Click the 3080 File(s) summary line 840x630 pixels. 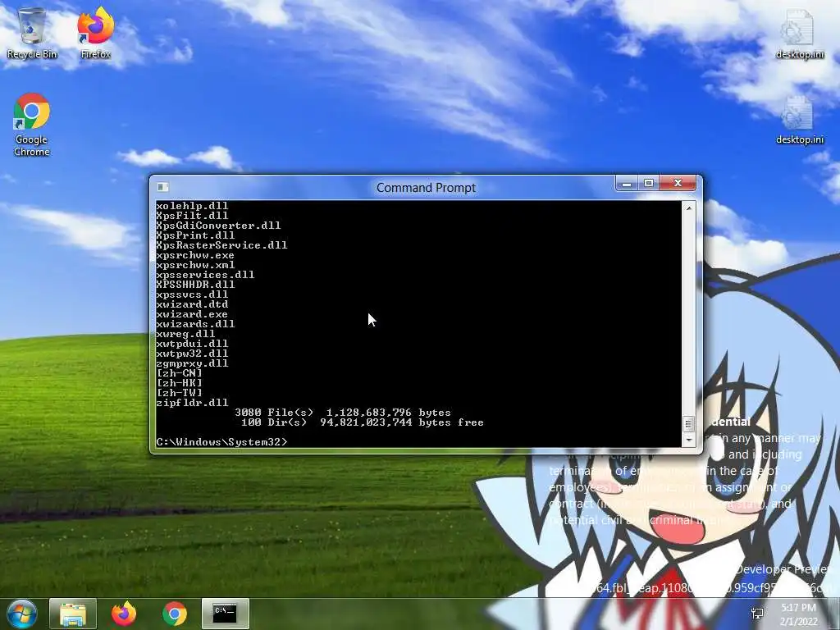pyautogui.click(x=343, y=413)
